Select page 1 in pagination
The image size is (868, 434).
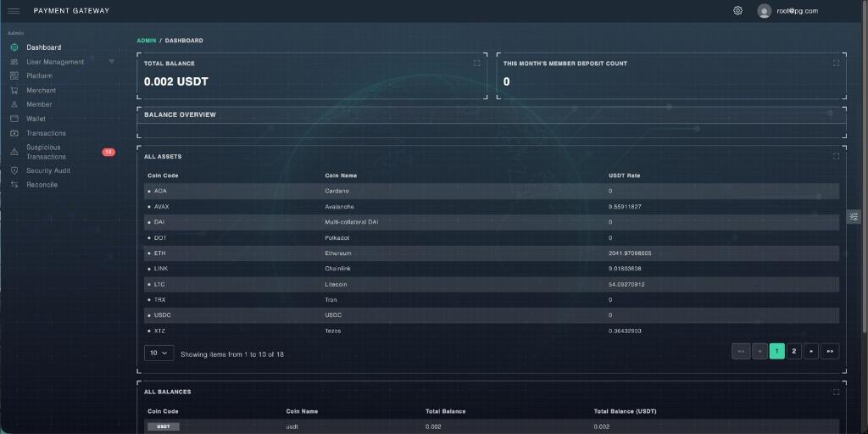[x=776, y=351]
